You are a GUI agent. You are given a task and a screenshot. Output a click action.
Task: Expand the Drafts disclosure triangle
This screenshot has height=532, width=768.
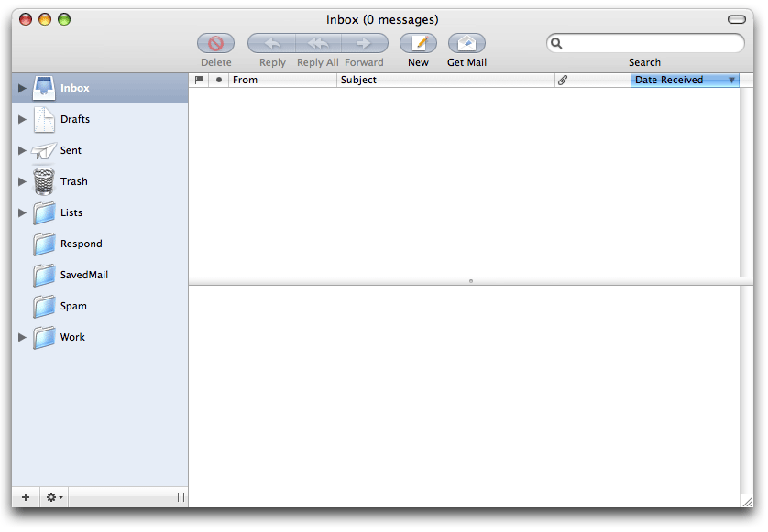click(22, 119)
